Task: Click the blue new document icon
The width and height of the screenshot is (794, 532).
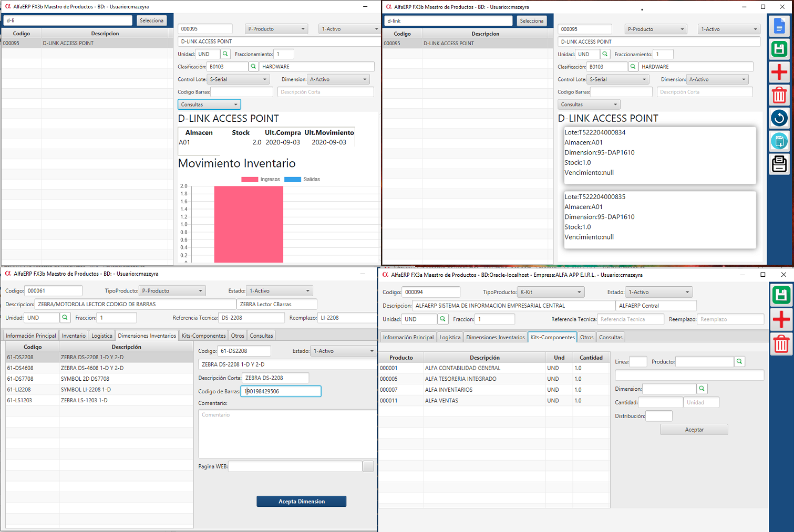Action: pos(779,25)
